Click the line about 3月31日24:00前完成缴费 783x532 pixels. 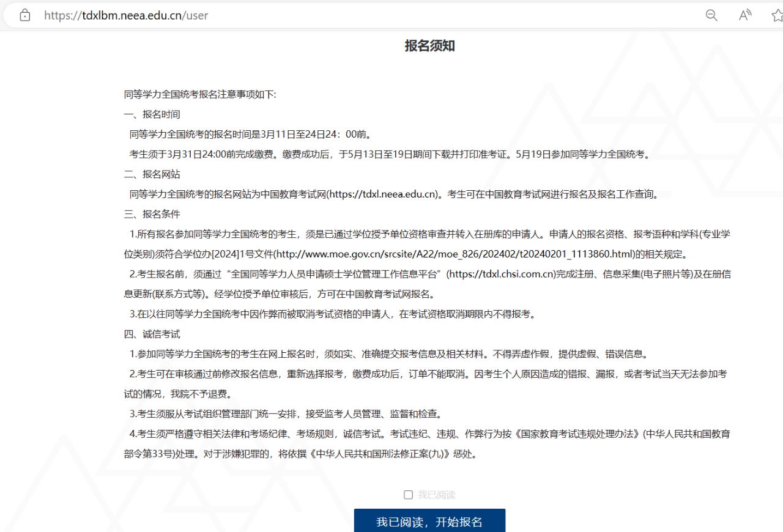point(391,154)
